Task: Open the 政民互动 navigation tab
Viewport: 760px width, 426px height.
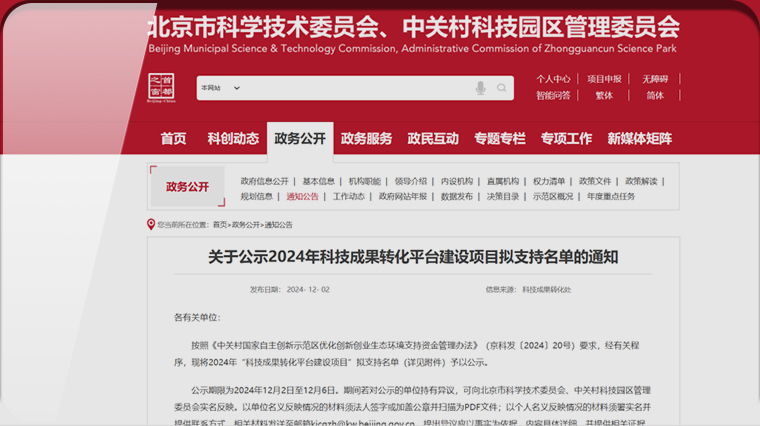Action: pos(433,139)
